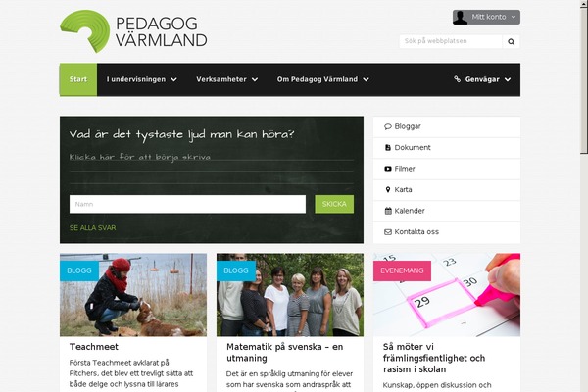Click the Dokument file icon
Screen dimensions: 588x392
[x=388, y=148]
